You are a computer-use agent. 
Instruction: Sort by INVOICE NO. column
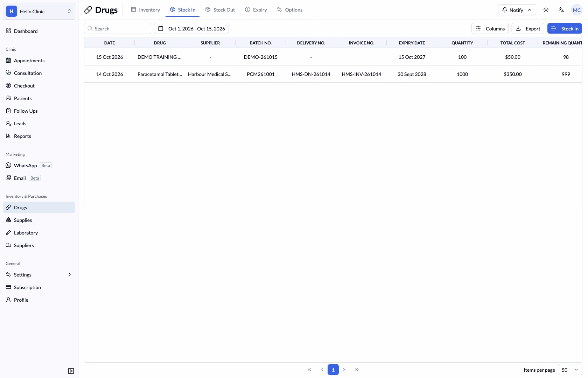tap(362, 43)
